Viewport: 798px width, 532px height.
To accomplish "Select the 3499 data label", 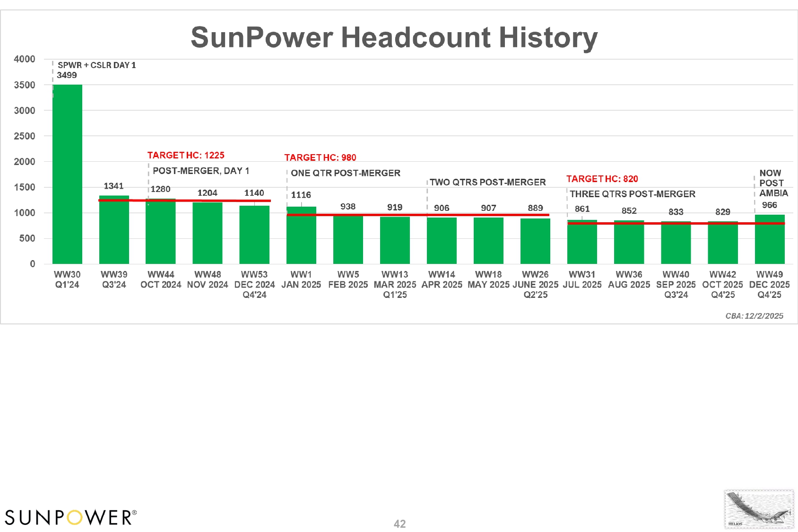I will (x=67, y=75).
